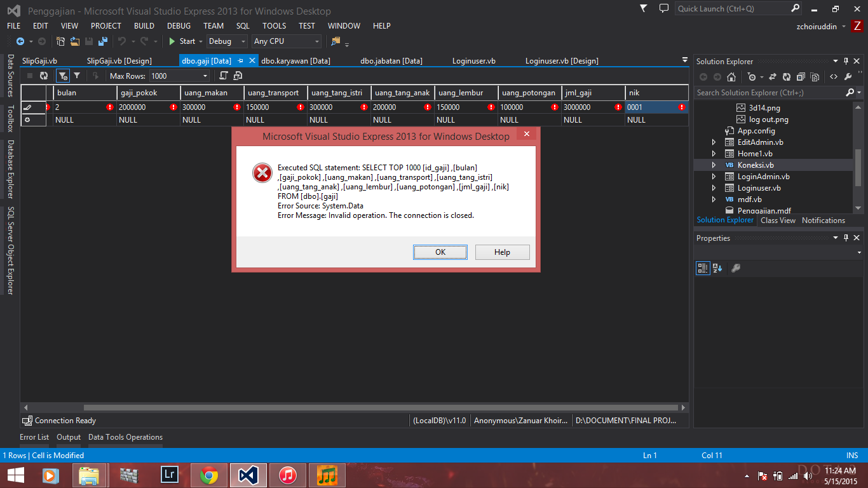Select App.config in Solution Explorer
The height and width of the screenshot is (488, 868).
(756, 131)
